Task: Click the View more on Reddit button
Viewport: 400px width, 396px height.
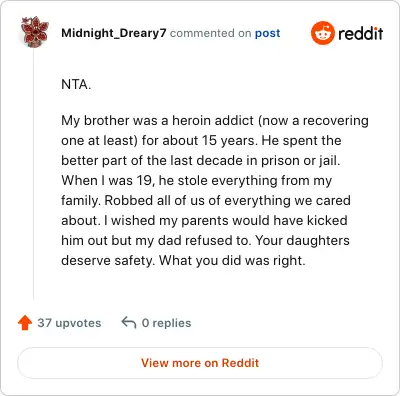Action: coord(200,363)
